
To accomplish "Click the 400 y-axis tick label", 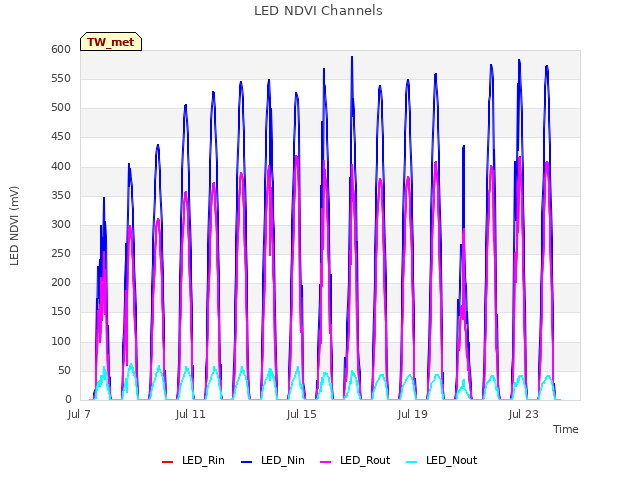I will click(61, 166).
